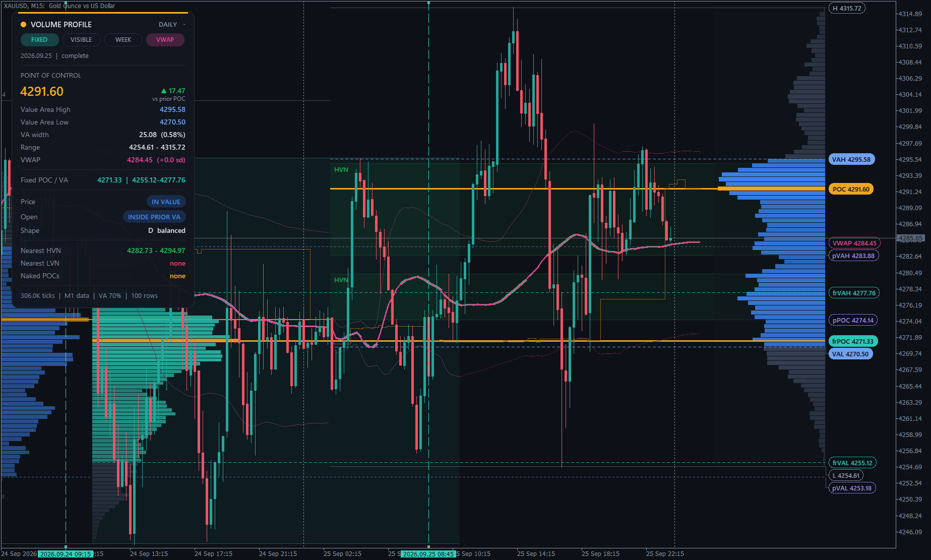Click the INSIDE PRIOR VA badge
This screenshot has width=931, height=560.
tap(154, 217)
